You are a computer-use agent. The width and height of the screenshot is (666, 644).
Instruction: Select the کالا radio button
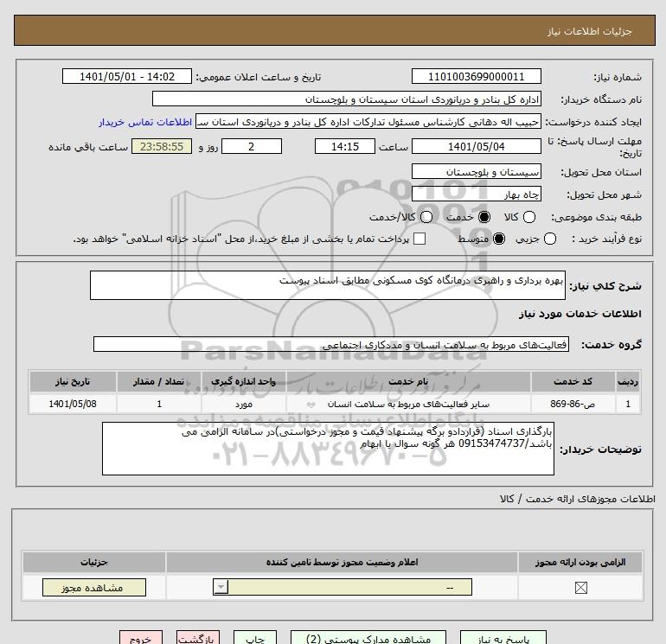[528, 217]
